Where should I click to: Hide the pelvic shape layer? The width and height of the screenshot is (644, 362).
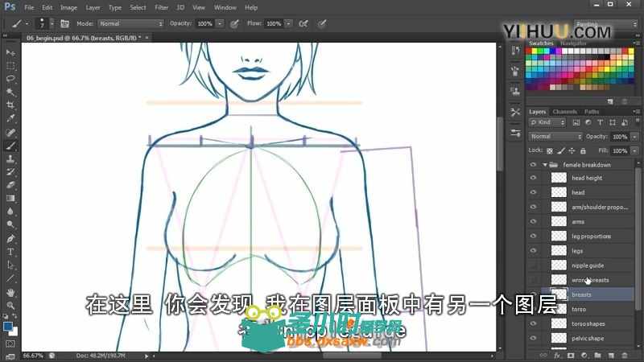(x=533, y=338)
